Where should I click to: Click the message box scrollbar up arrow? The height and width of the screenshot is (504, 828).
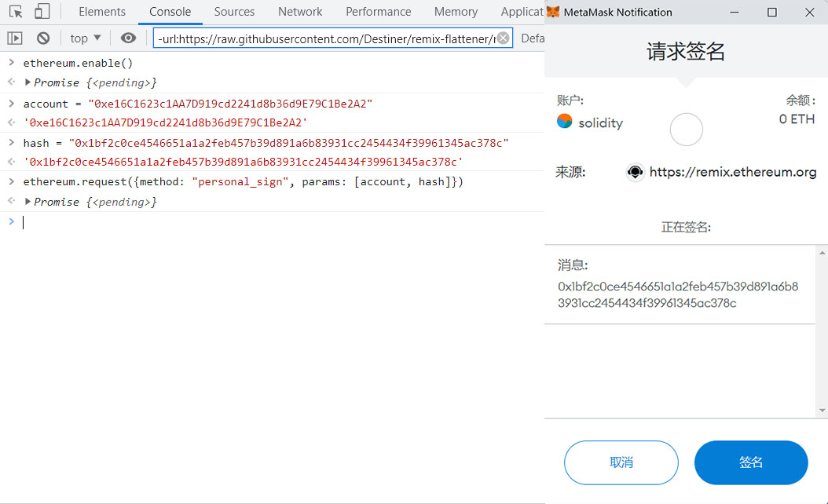[x=823, y=253]
